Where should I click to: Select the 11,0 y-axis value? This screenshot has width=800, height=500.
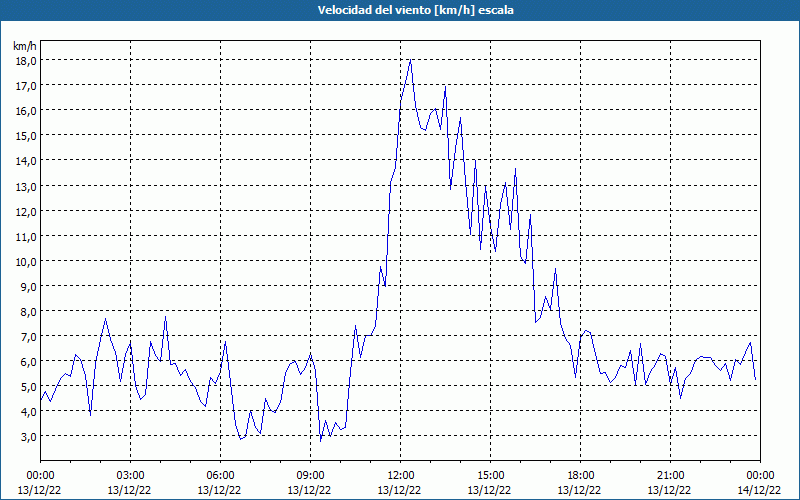(x=26, y=236)
